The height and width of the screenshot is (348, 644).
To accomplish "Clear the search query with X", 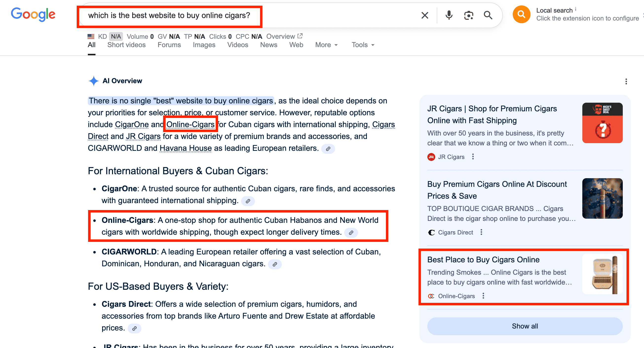I will point(425,15).
